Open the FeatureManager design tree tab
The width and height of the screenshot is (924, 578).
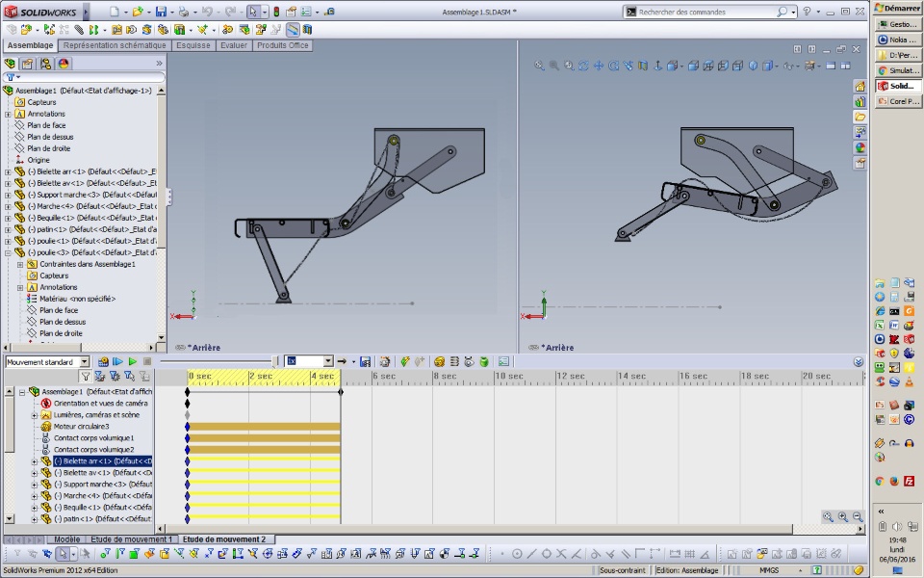click(x=10, y=64)
